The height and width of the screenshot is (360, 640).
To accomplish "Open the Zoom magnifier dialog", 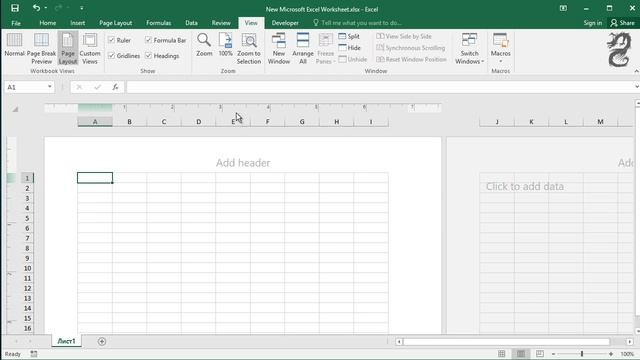I will (204, 45).
